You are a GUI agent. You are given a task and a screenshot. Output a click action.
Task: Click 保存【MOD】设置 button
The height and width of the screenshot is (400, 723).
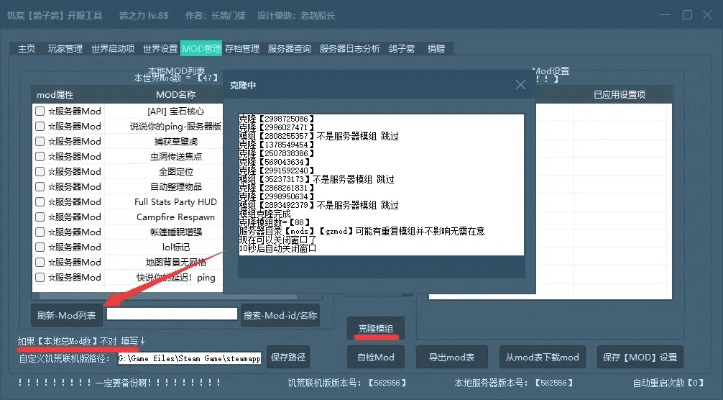point(640,357)
